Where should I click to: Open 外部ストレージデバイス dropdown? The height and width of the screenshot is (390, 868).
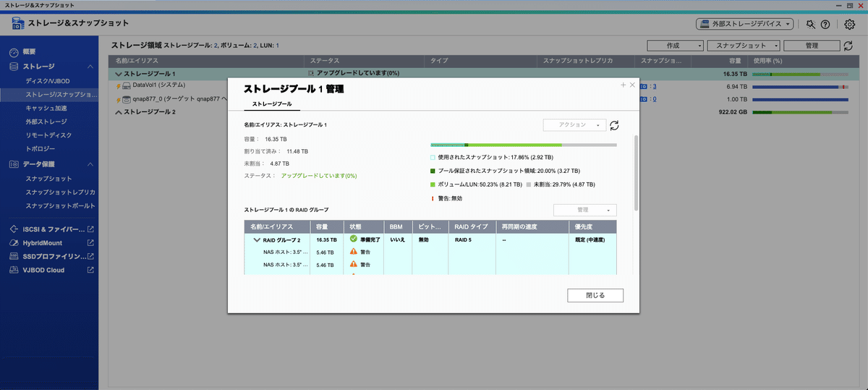[745, 24]
